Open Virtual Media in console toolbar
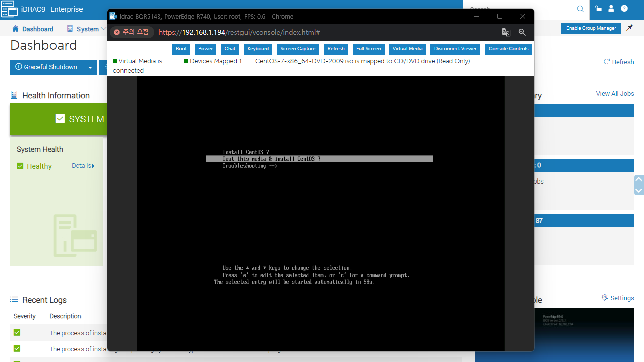The height and width of the screenshot is (362, 644). [x=408, y=49]
